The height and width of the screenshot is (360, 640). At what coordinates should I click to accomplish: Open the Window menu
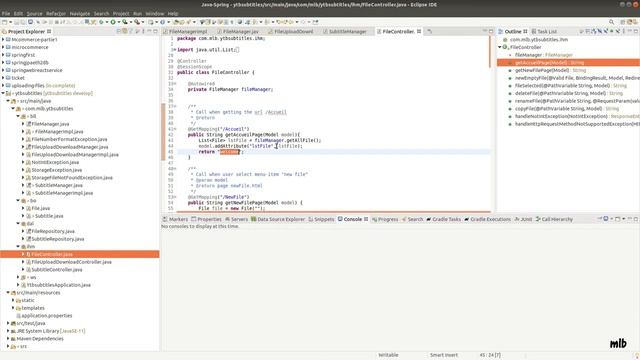(155, 13)
